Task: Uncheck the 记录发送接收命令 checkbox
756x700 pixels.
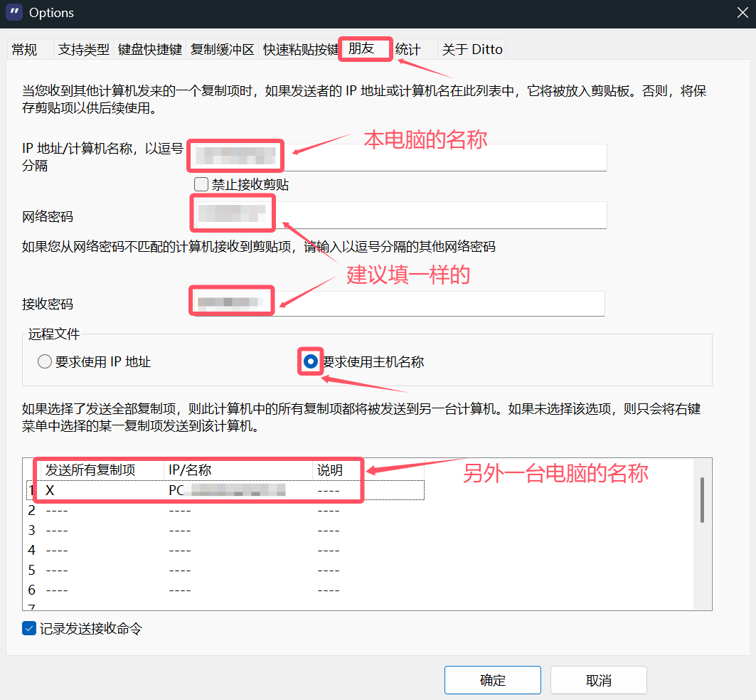Action: 29,629
